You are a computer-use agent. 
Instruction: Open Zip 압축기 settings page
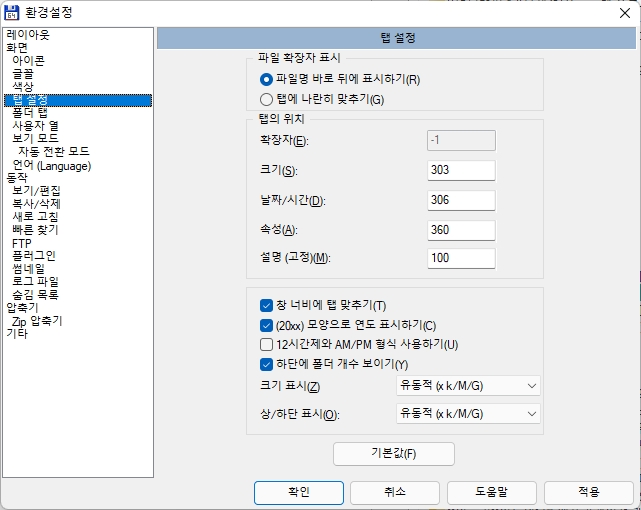37,321
